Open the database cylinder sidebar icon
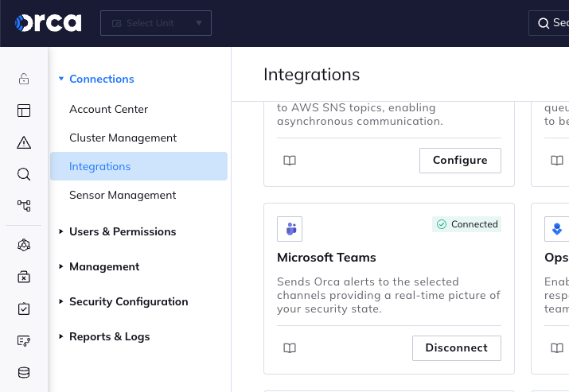This screenshot has width=569, height=392. (x=24, y=372)
